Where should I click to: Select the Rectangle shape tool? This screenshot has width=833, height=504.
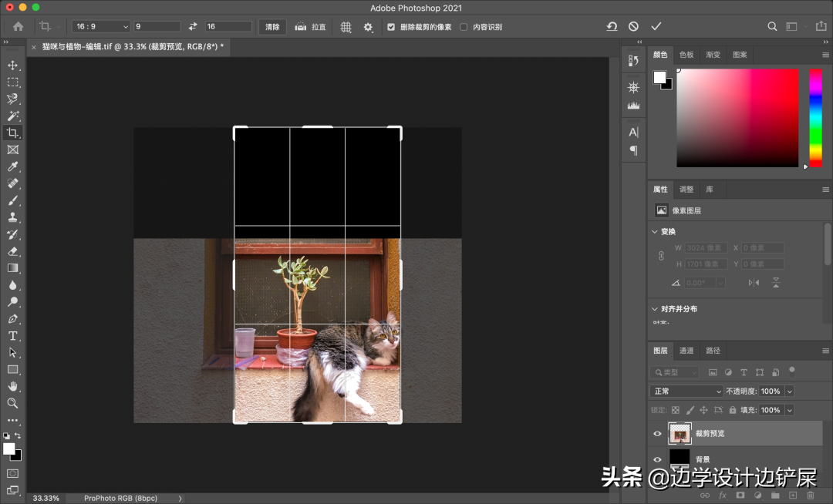tap(13, 370)
